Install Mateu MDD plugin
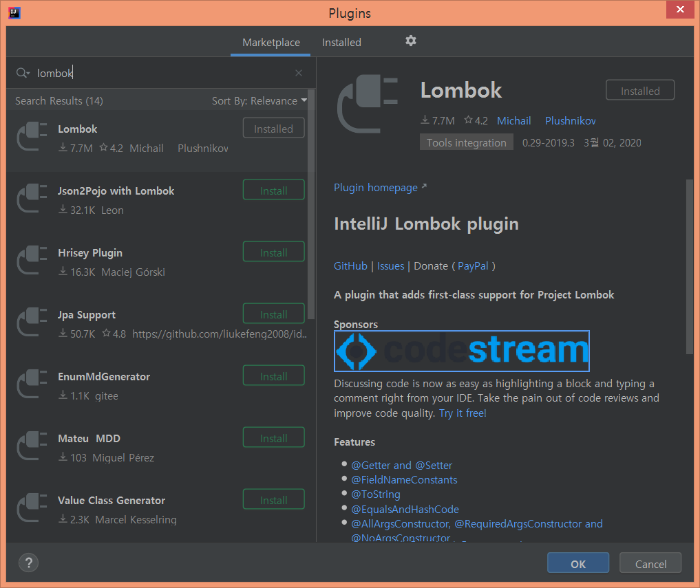Viewport: 700px width, 588px height. coord(274,439)
